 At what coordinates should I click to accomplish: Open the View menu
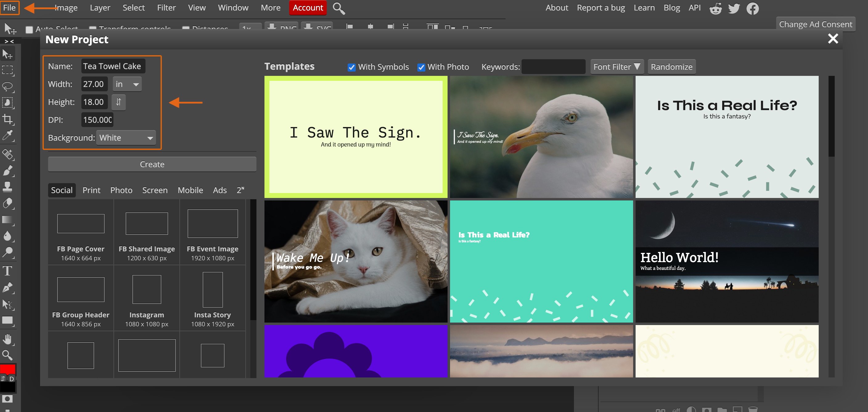point(197,7)
